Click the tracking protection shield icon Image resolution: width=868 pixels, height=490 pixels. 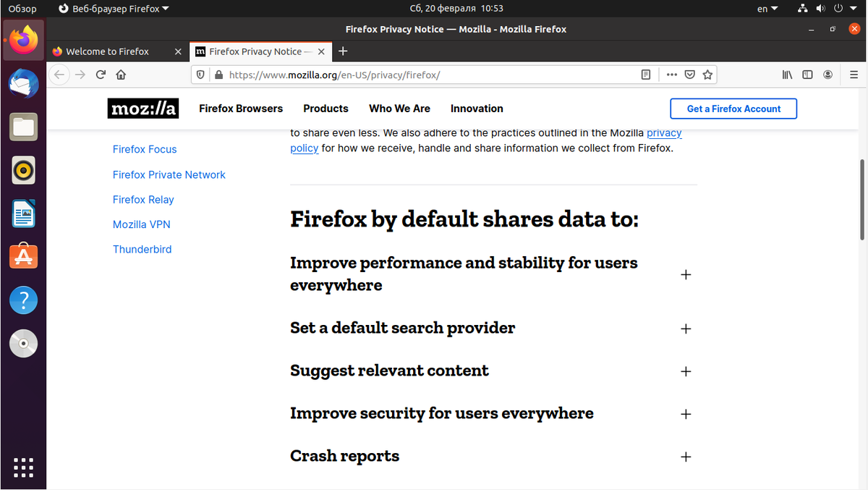(x=202, y=75)
